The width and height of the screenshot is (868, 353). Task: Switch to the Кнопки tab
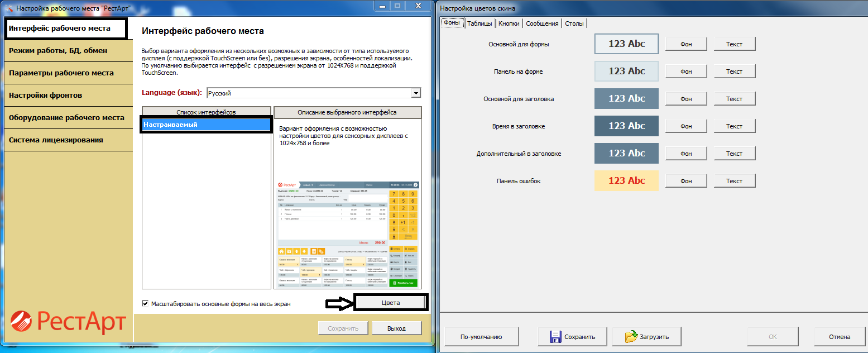[509, 23]
